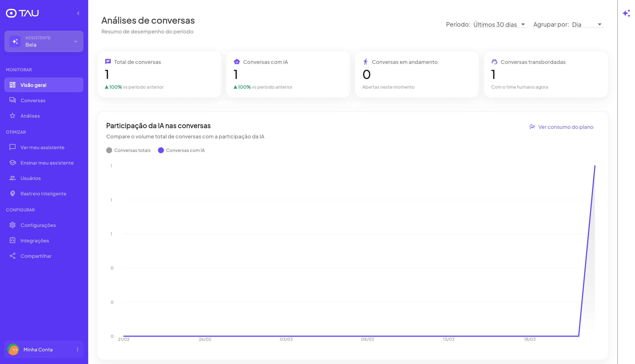
Task: Switch to the Análises section
Action: (x=30, y=116)
